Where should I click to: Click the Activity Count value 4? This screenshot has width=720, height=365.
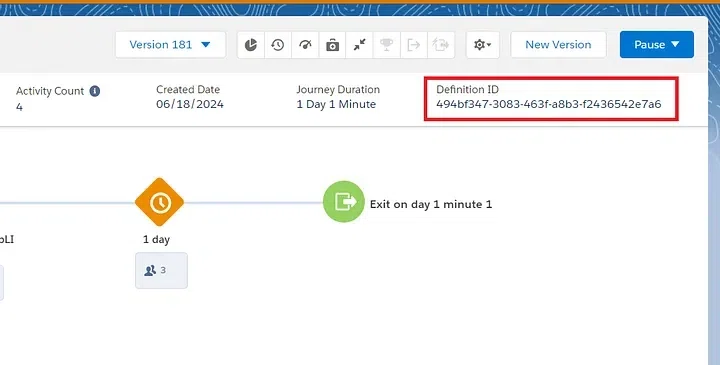19,107
